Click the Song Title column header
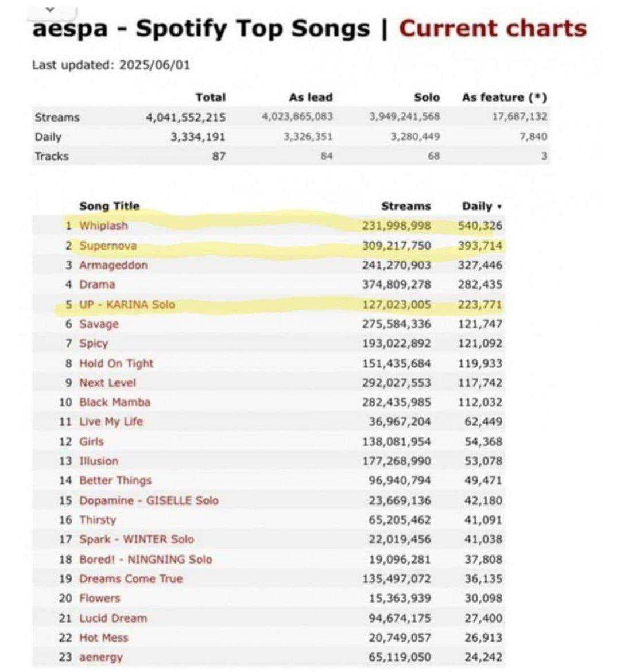The width and height of the screenshot is (620, 672). click(x=109, y=206)
